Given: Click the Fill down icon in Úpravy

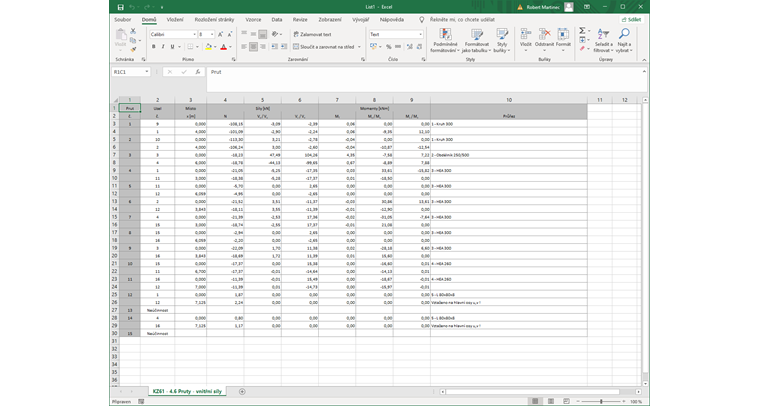Looking at the screenshot, I should [583, 40].
